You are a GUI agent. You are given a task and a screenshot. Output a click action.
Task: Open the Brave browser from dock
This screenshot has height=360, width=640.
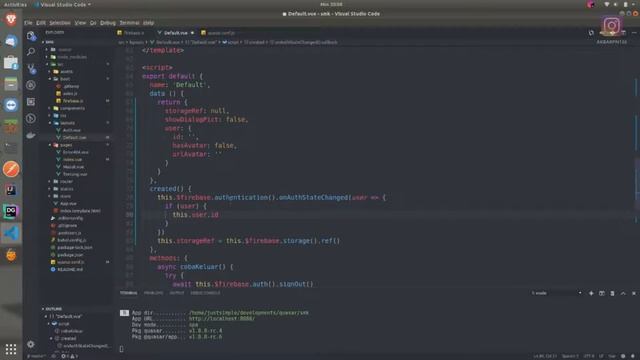click(11, 19)
